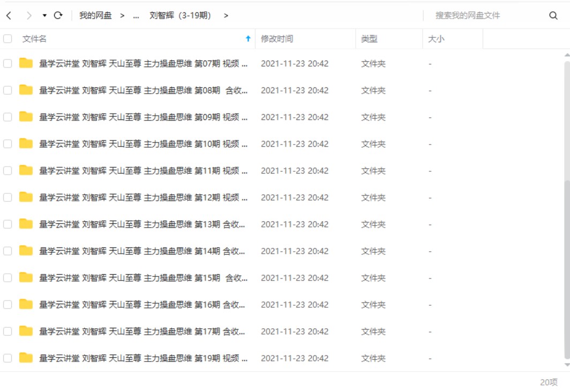Check the box for 第16期 folder
570x392 pixels.
(7, 305)
